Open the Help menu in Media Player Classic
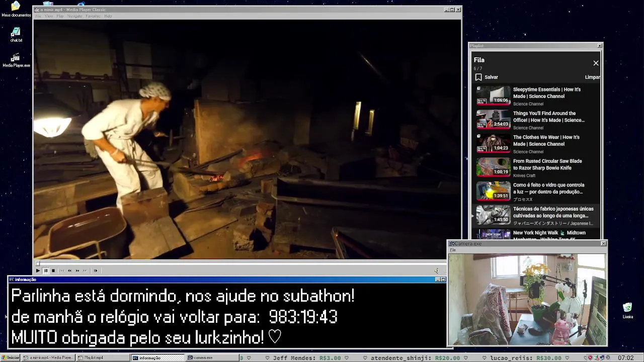The width and height of the screenshot is (644, 362). pos(108,16)
